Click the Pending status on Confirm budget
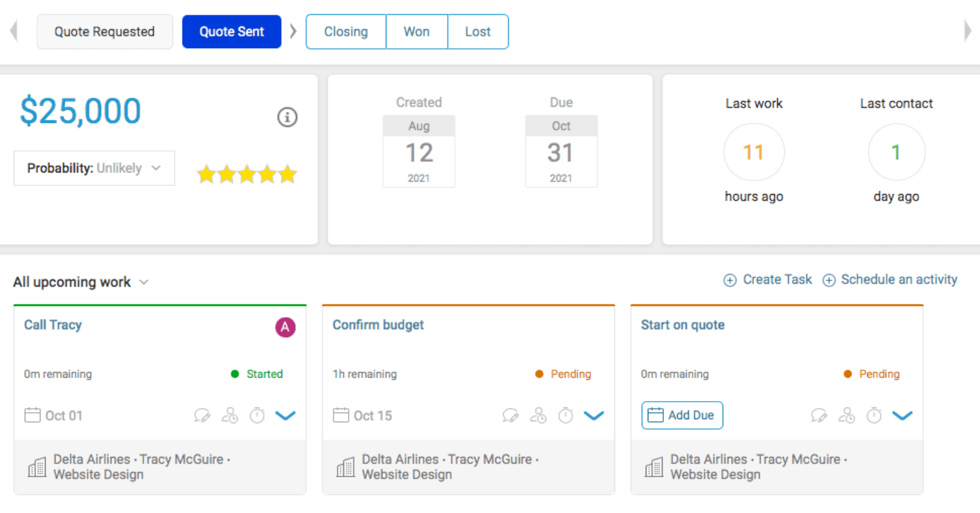The width and height of the screenshot is (980, 513). pyautogui.click(x=563, y=374)
